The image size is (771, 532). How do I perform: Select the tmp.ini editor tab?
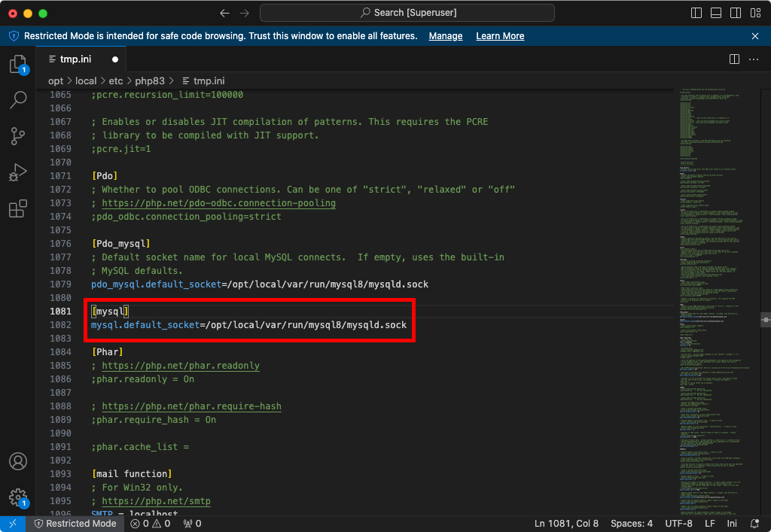[x=75, y=59]
